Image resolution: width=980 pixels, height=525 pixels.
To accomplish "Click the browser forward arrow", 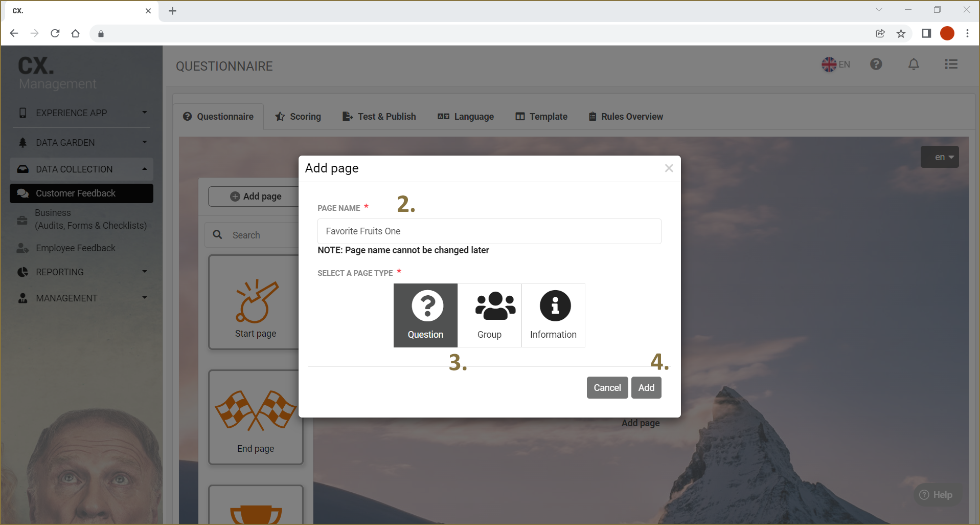I will tap(34, 33).
